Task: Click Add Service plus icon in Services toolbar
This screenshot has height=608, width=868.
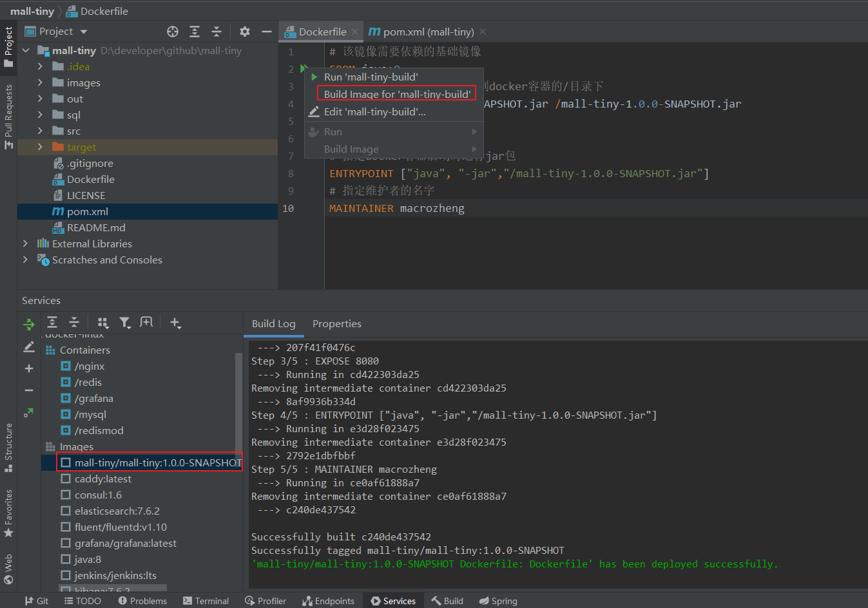Action: click(175, 323)
